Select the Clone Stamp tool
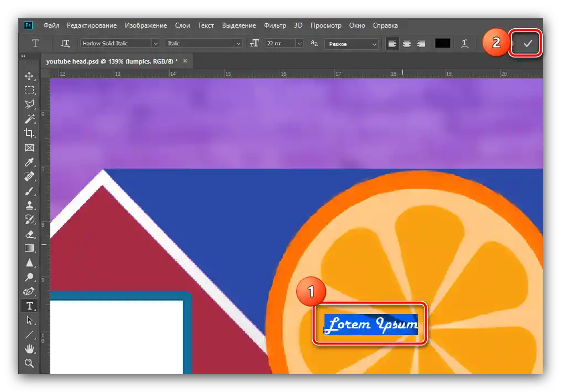Screen dimensions: 561x392 (x=29, y=205)
